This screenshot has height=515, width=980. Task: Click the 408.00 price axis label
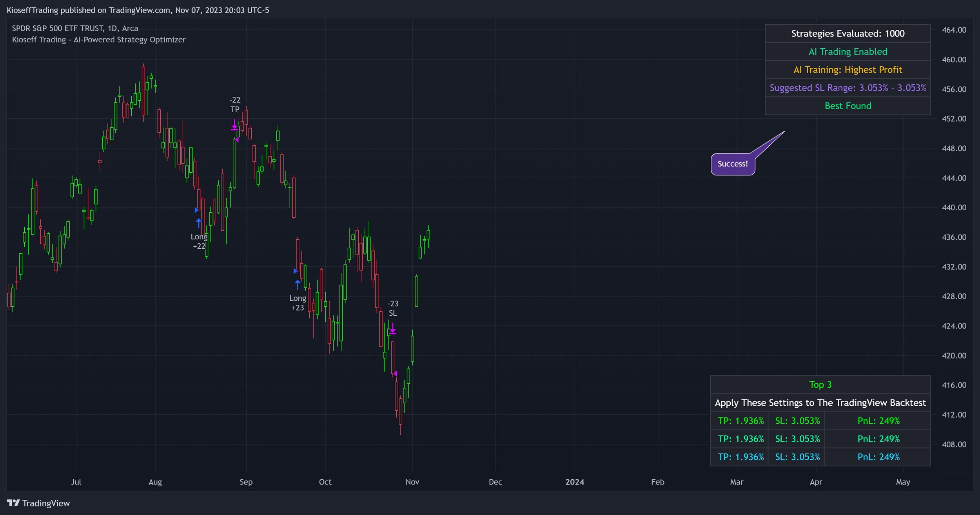tap(954, 445)
